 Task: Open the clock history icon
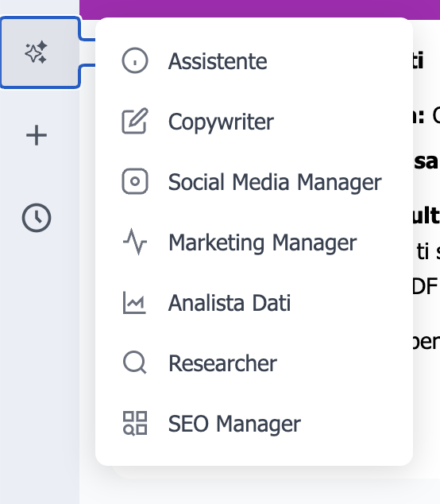pyautogui.click(x=37, y=218)
